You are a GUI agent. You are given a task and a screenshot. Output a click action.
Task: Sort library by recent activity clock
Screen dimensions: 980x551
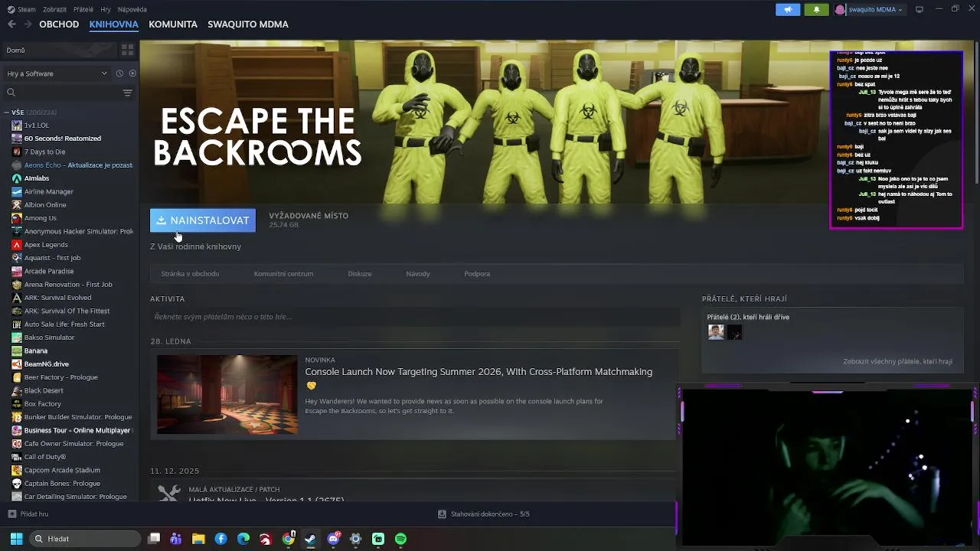point(119,73)
